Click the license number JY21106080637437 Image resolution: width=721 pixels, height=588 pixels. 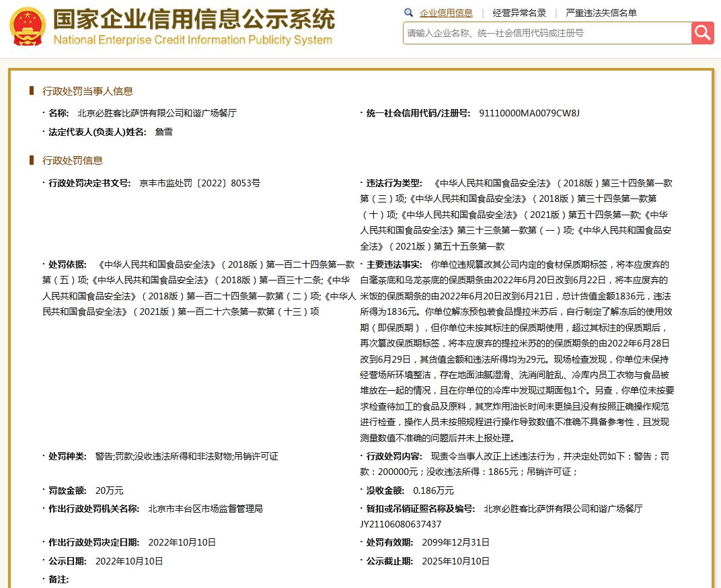[x=401, y=524]
